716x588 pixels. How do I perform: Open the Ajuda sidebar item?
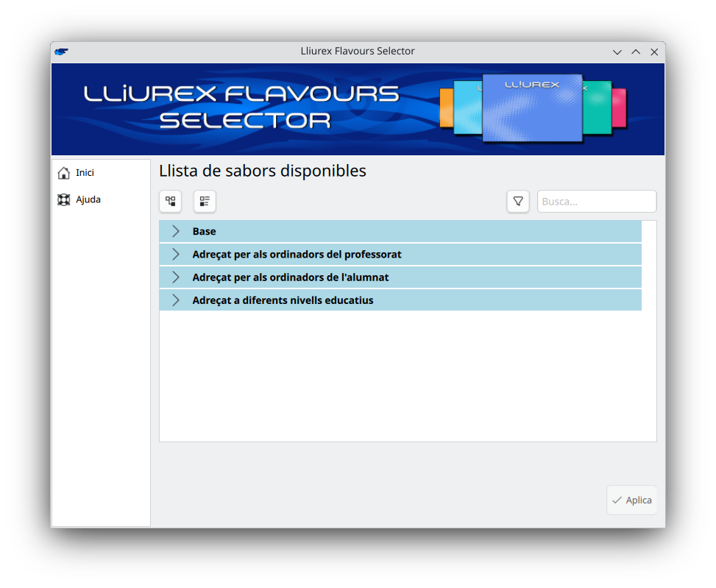tap(88, 199)
